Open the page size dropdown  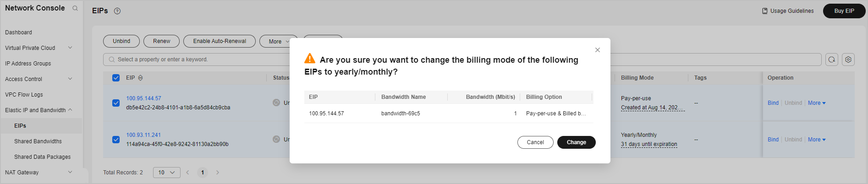(166, 173)
